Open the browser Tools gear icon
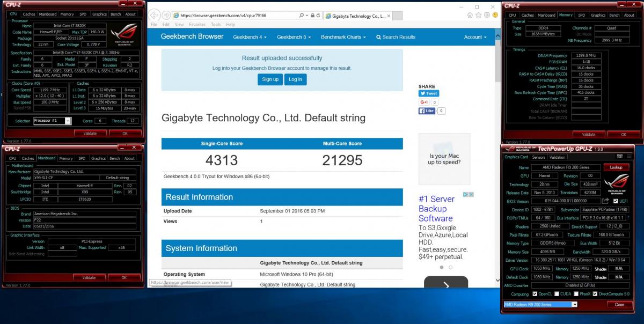 486,15
